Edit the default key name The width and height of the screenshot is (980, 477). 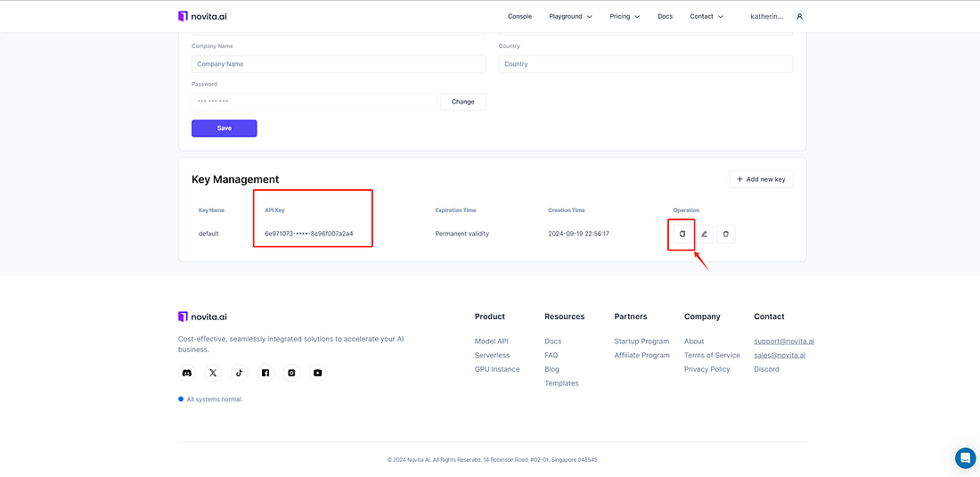pos(705,234)
